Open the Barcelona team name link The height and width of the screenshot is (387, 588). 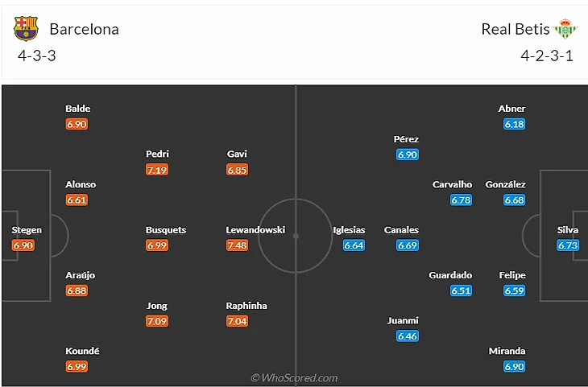[x=84, y=29]
